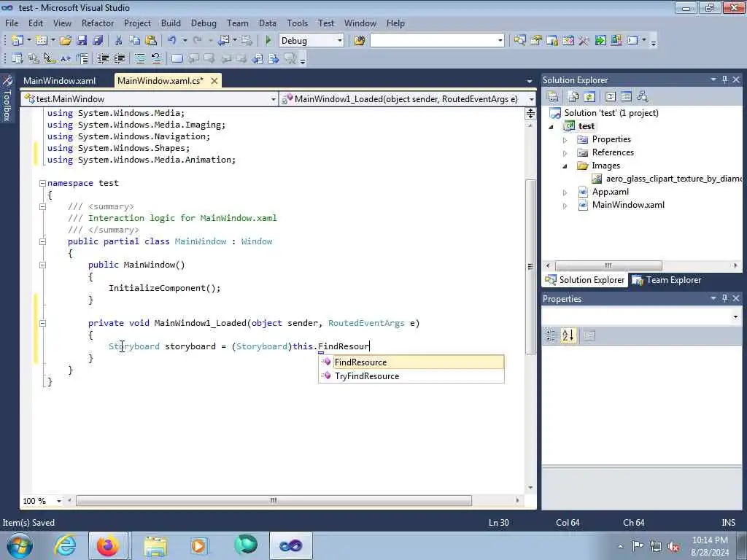Refresh the Solution Explorer

[x=589, y=97]
